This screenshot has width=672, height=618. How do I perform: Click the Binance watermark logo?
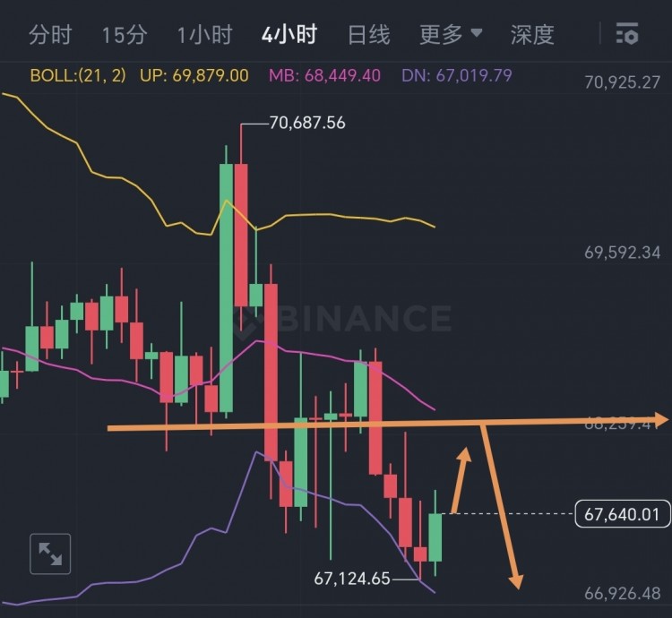[x=343, y=319]
